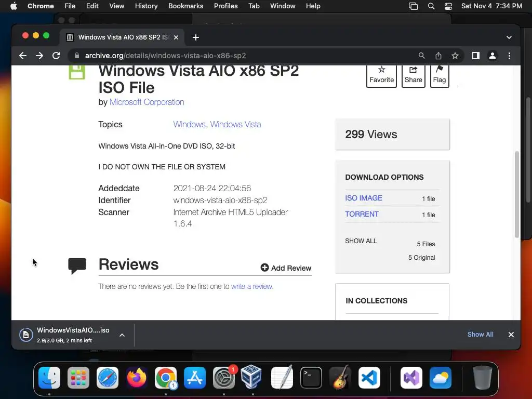532x399 pixels.
Task: Open the History menu
Action: 146,6
